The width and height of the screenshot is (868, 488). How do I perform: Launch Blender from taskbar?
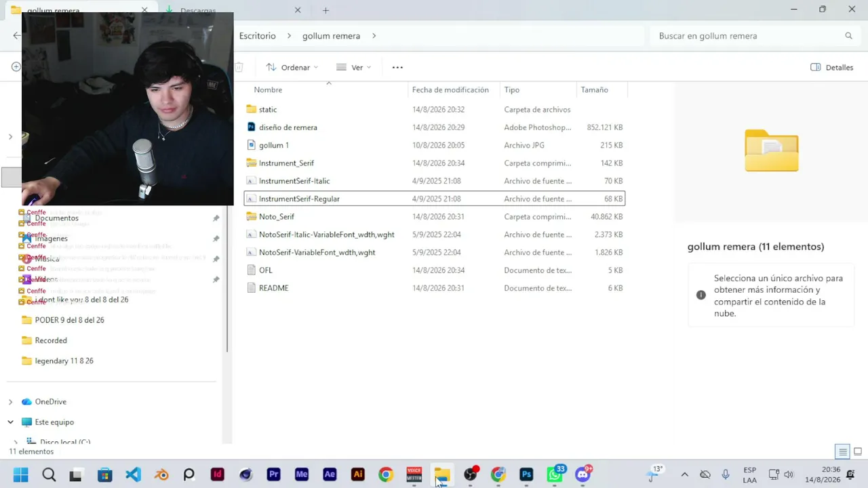coord(161,474)
